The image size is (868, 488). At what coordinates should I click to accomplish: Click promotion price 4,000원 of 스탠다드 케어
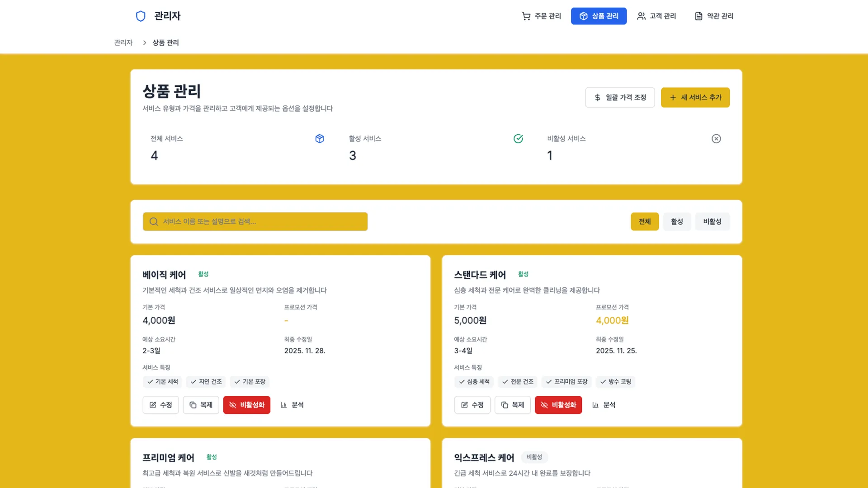click(612, 320)
